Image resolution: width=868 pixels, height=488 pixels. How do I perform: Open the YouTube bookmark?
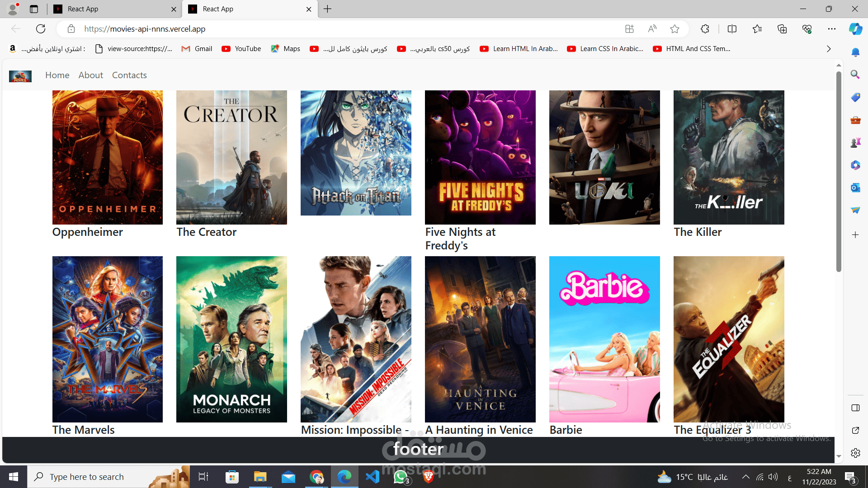pos(241,49)
